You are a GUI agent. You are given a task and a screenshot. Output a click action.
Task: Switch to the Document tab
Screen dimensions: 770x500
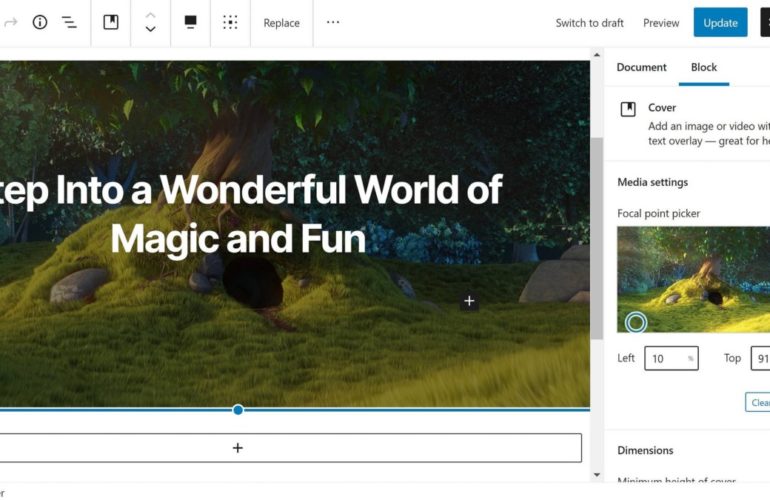[641, 67]
